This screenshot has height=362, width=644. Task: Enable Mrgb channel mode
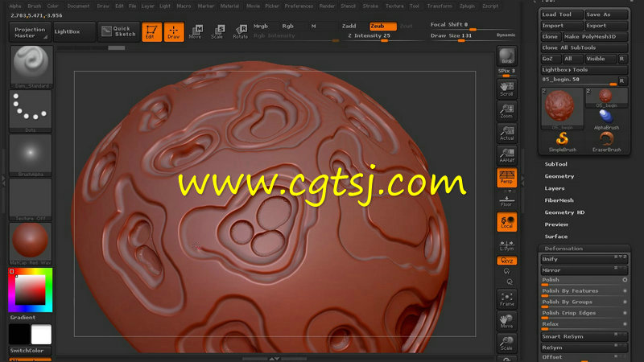pos(261,26)
